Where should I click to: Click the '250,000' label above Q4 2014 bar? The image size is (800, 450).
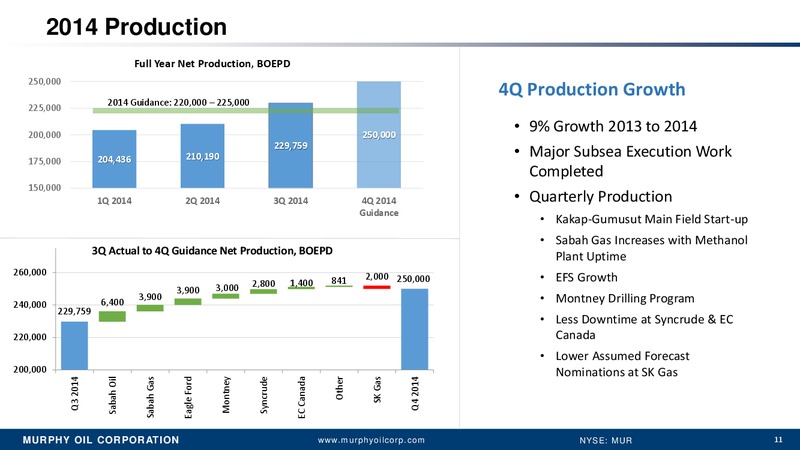(x=413, y=279)
